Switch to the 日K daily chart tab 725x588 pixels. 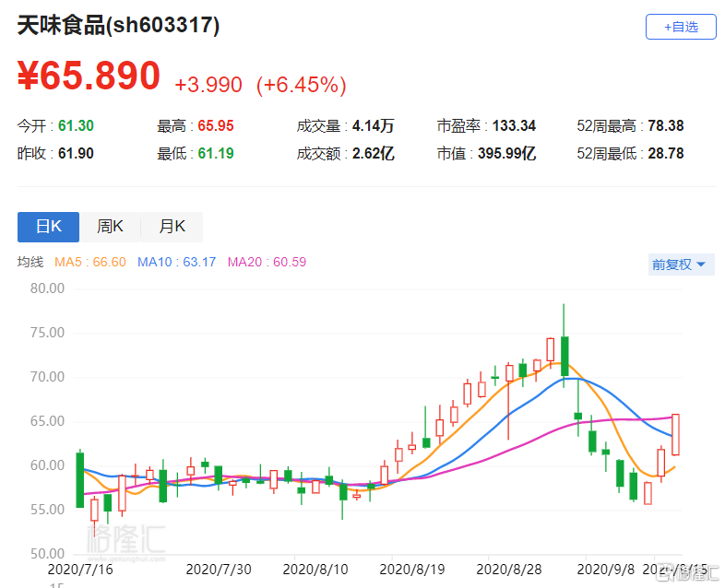(x=49, y=227)
